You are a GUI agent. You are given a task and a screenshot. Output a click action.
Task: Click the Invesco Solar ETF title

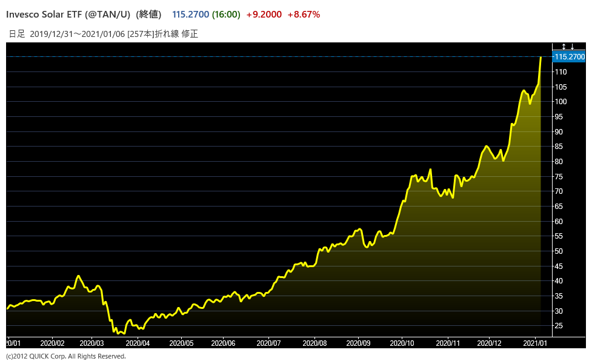[x=68, y=14]
